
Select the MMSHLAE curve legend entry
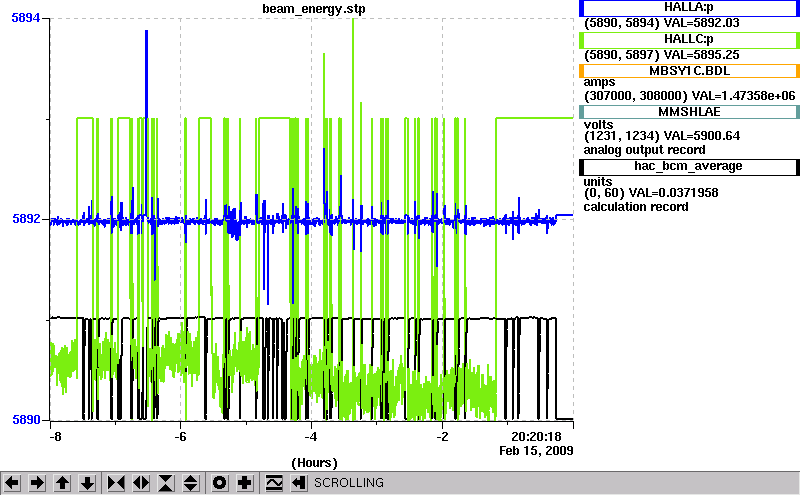[x=689, y=112]
